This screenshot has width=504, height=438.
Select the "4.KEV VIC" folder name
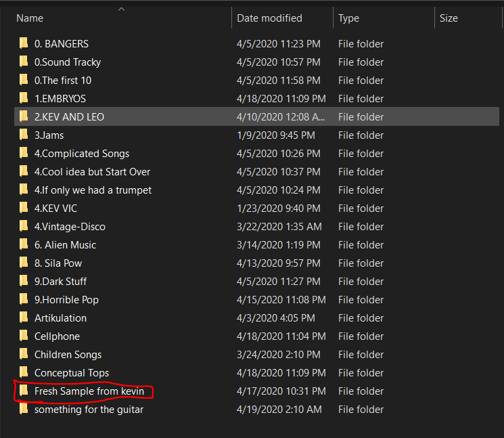pos(56,209)
